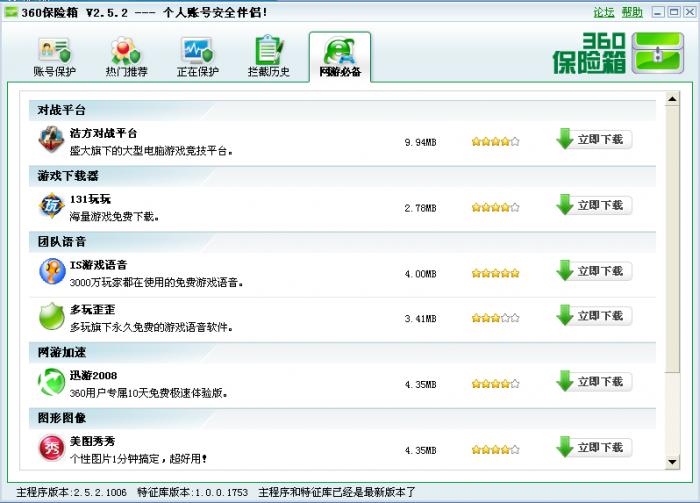Click the 美图秀秀 red icon
Image resolution: width=700 pixels, height=503 pixels.
[51, 448]
